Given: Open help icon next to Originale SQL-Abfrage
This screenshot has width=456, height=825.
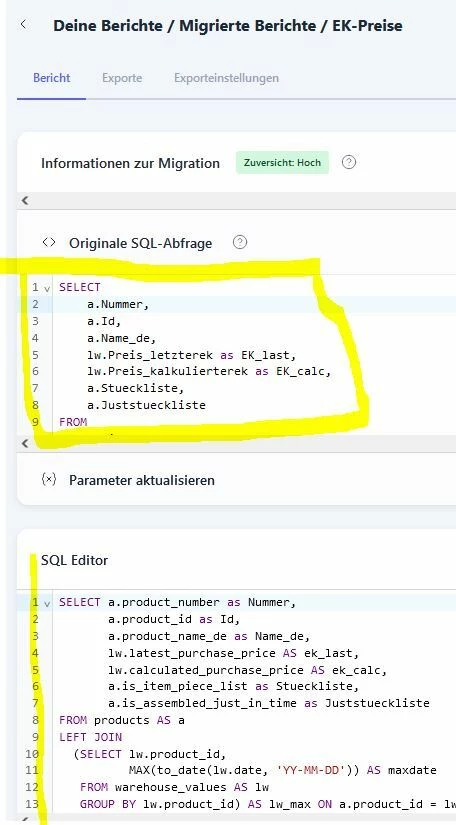Looking at the screenshot, I should (239, 242).
